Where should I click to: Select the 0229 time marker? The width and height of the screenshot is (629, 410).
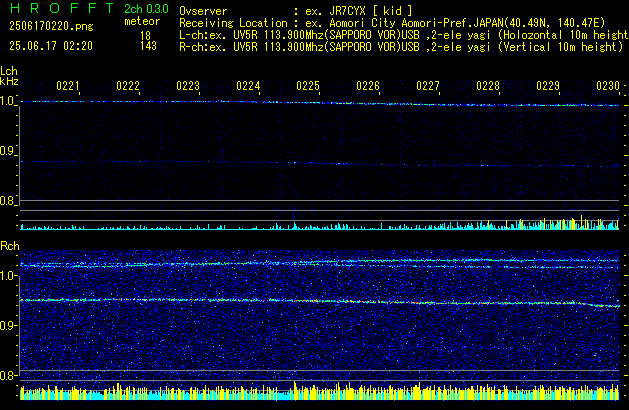(x=548, y=86)
